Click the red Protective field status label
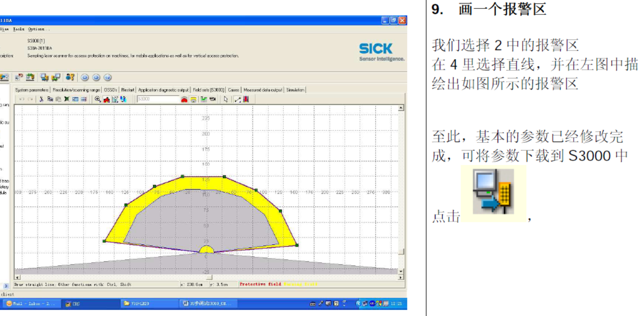This screenshot has height=316, width=644. click(x=260, y=284)
